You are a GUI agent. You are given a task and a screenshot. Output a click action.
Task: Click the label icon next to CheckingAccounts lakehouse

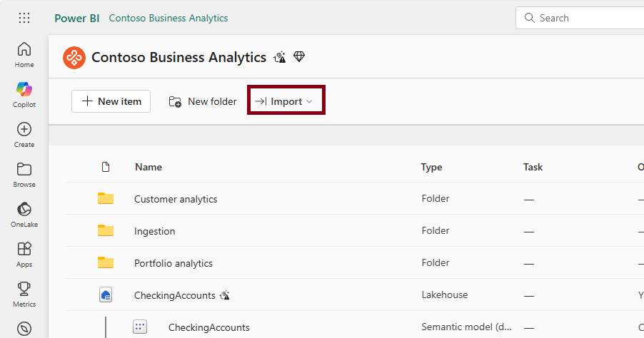225,295
